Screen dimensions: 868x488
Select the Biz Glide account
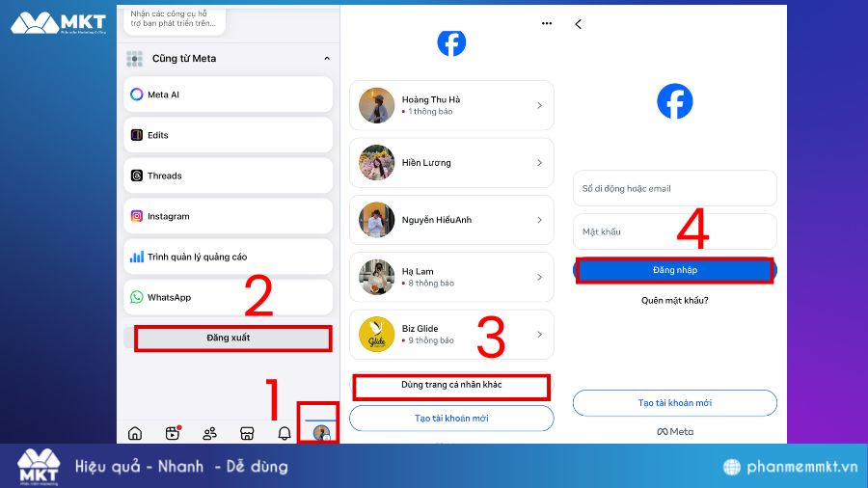tap(451, 335)
